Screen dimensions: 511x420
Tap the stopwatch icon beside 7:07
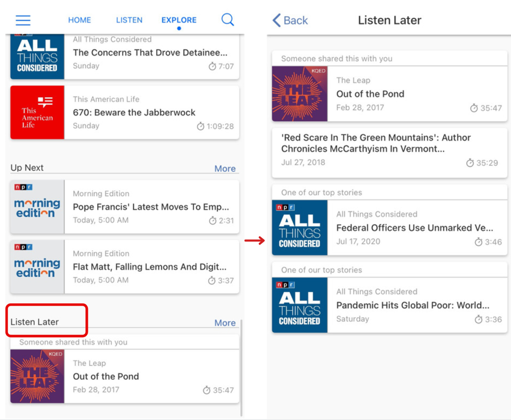(212, 66)
